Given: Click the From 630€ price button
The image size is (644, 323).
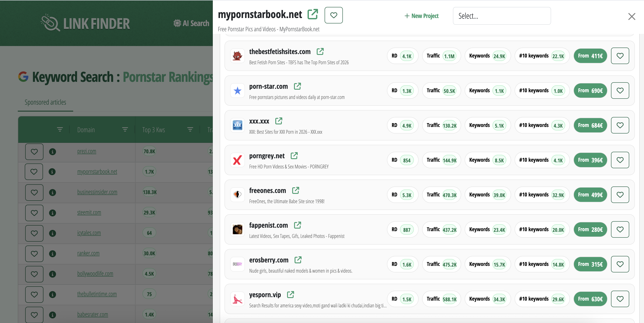Looking at the screenshot, I should (x=590, y=299).
